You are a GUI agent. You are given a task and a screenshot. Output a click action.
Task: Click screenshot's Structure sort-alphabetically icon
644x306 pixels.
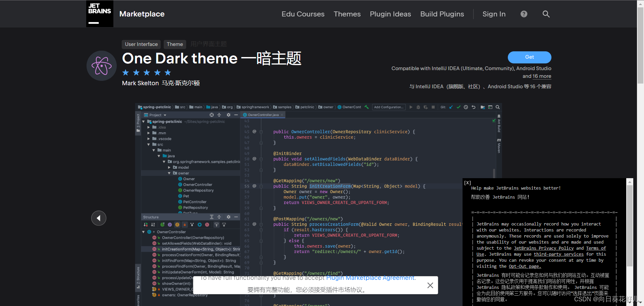153,225
